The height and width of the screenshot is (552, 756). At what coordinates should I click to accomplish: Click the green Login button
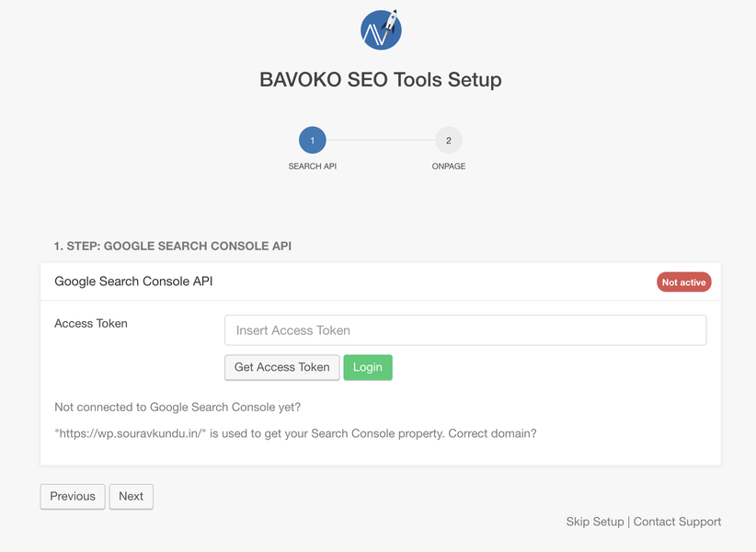click(368, 367)
